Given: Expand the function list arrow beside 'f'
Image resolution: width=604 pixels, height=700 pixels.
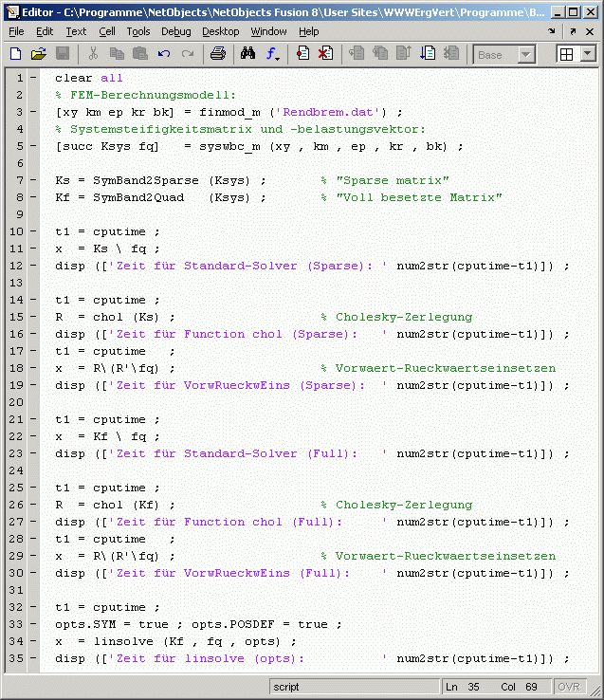Looking at the screenshot, I should [279, 57].
